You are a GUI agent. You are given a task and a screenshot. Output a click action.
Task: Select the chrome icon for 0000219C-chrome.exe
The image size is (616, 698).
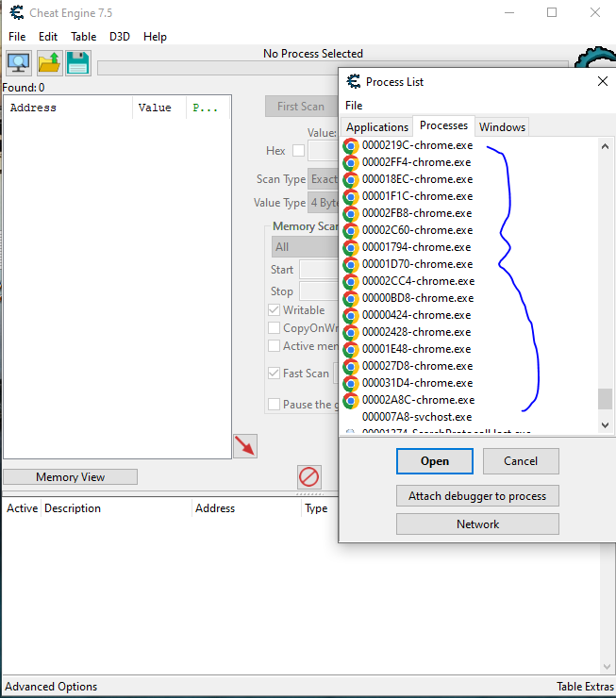351,145
